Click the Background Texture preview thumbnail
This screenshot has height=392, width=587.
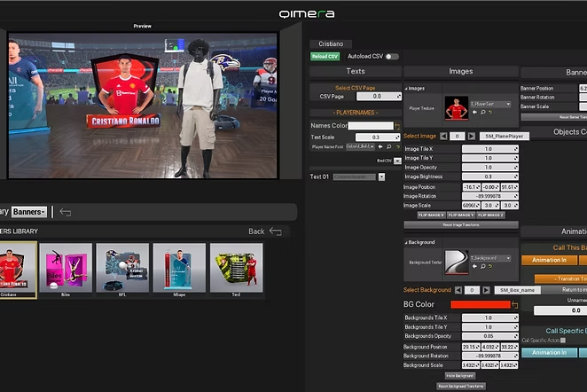[x=457, y=263]
